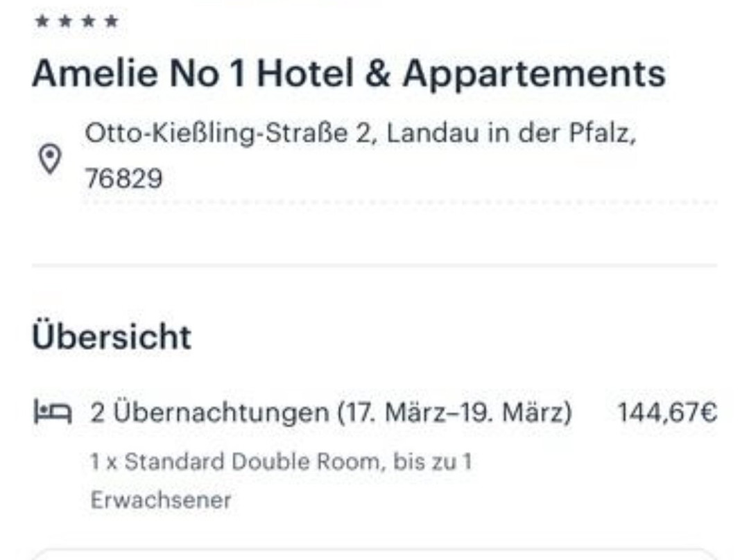Select the 17. März–19. März date range
The width and height of the screenshot is (749, 560).
pyautogui.click(x=455, y=413)
